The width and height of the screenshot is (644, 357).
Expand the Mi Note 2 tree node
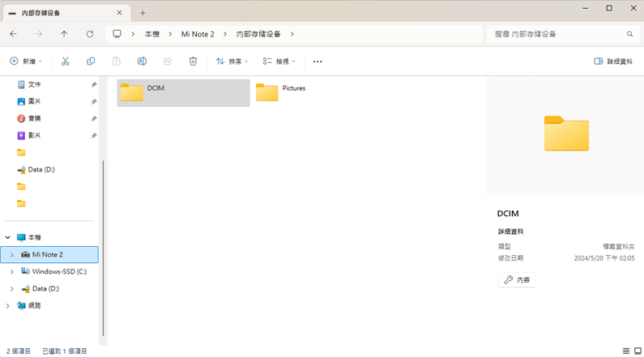[x=12, y=254]
